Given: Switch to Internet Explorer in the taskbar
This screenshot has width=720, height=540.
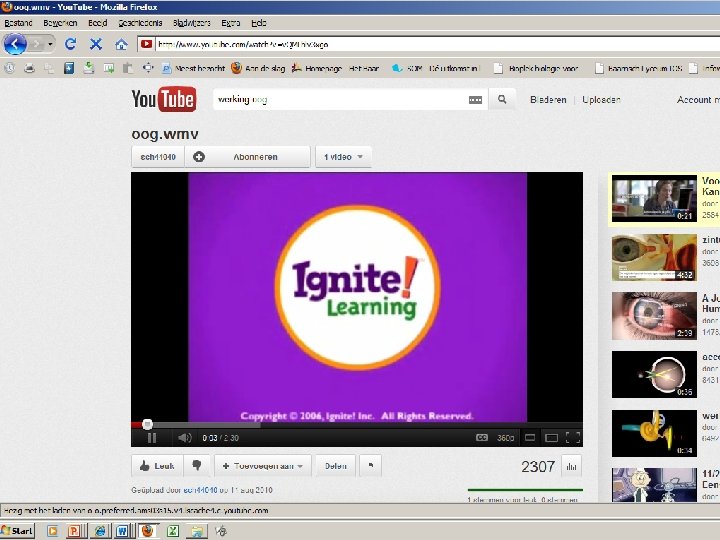Looking at the screenshot, I should point(99,531).
